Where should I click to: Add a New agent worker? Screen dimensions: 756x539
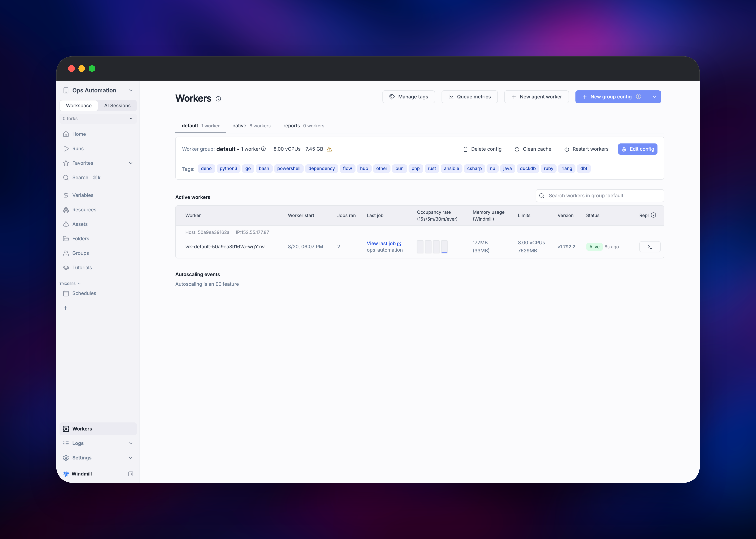(x=537, y=97)
